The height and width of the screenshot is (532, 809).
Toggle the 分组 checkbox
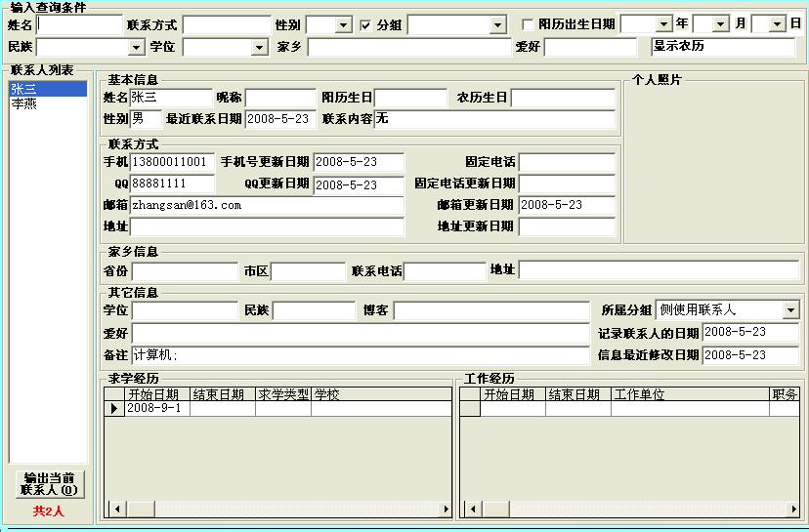[366, 24]
